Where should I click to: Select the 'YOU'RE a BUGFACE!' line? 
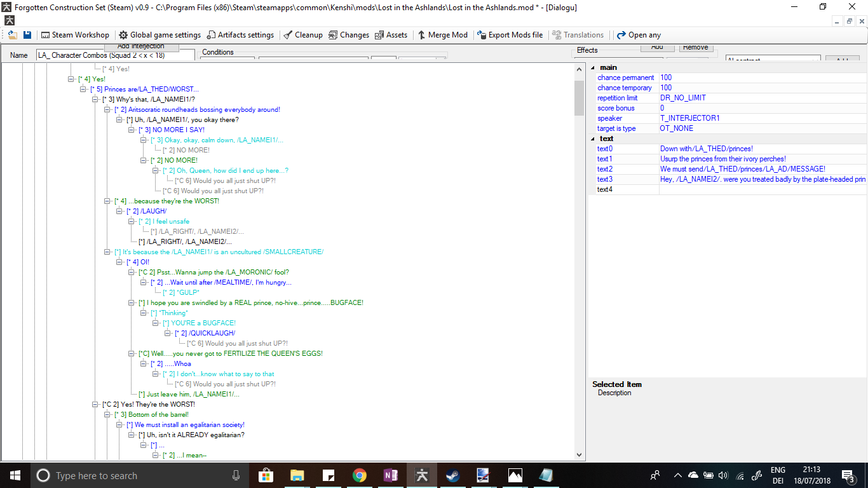[x=199, y=323]
